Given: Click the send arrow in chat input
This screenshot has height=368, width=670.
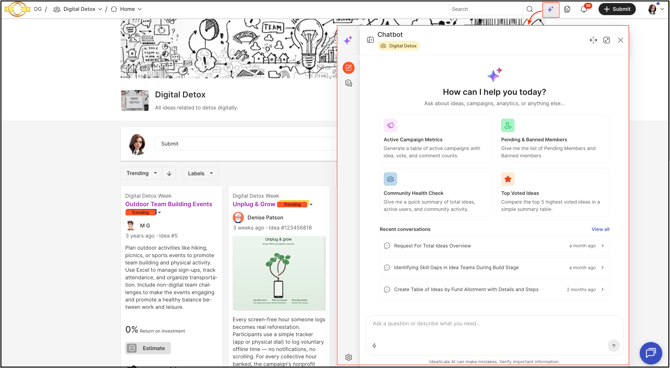Looking at the screenshot, I should 614,346.
